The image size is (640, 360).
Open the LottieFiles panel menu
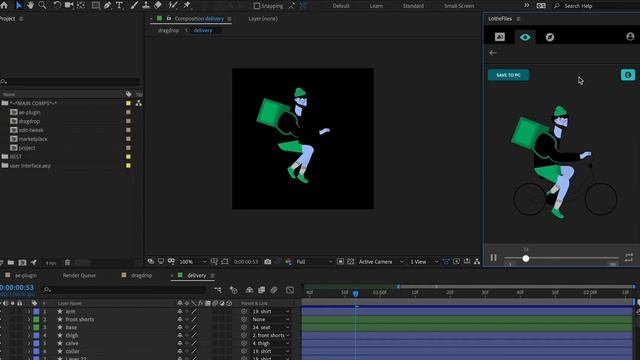(x=518, y=19)
